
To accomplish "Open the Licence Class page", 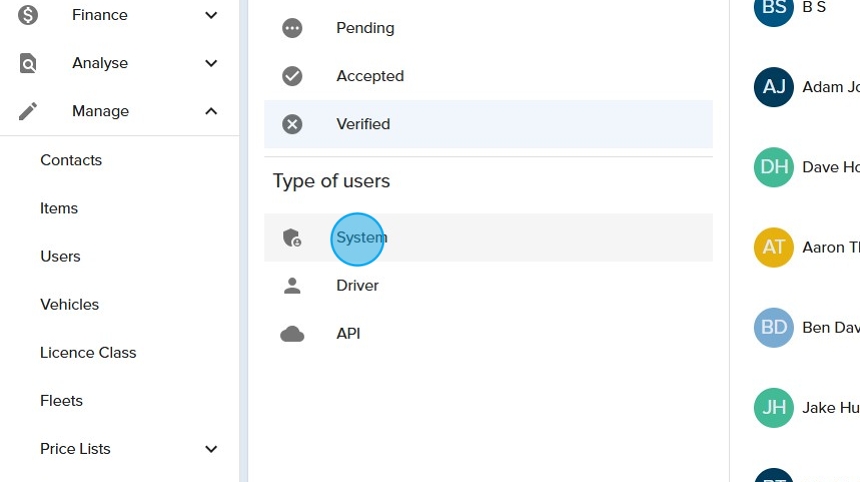I will point(88,352).
